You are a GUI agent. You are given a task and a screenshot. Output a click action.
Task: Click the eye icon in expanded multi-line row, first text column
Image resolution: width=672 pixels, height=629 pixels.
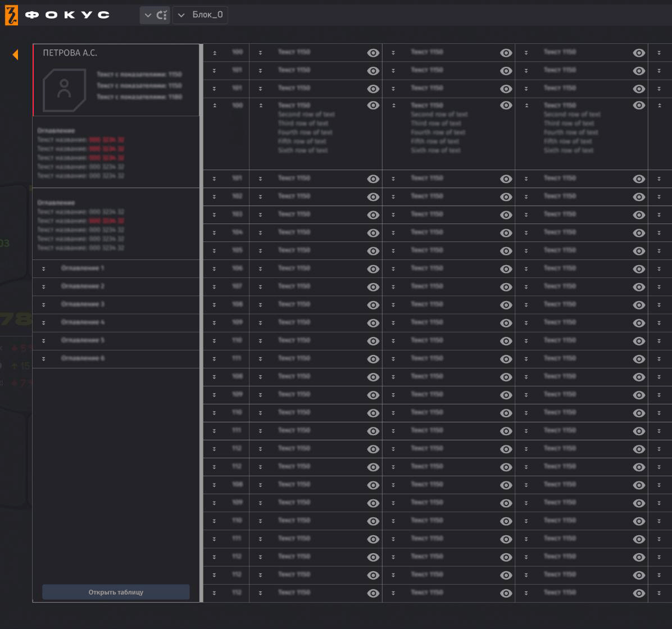coord(373,105)
